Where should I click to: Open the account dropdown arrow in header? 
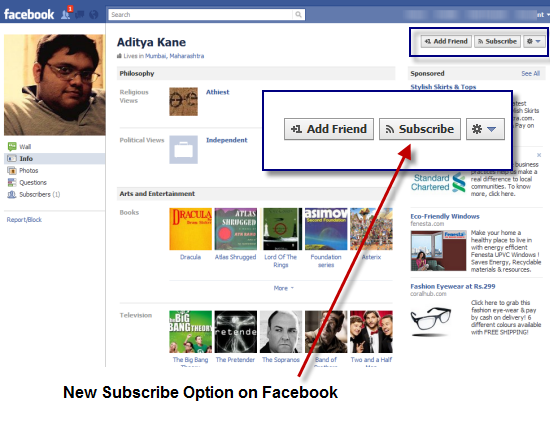point(548,14)
